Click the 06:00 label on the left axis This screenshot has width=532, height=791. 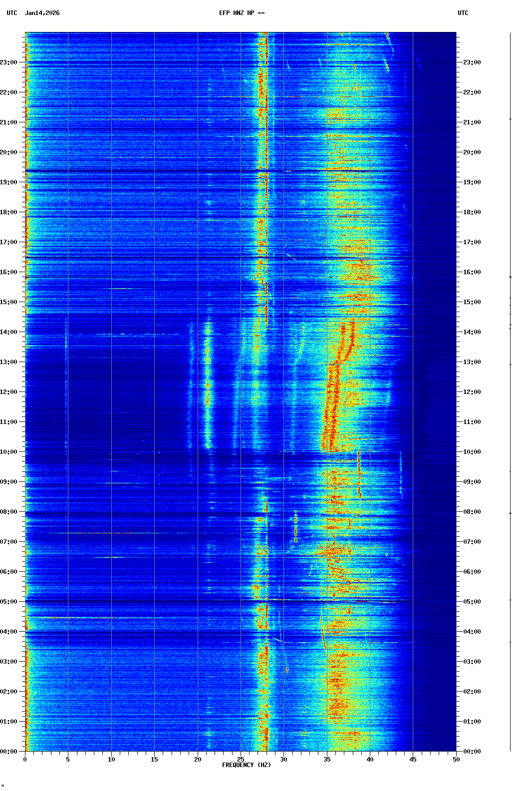coord(9,572)
